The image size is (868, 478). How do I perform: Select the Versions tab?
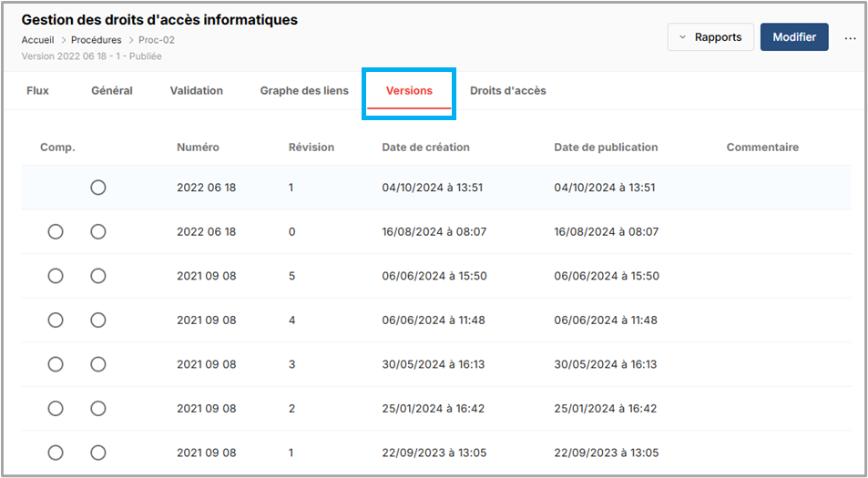(x=409, y=91)
